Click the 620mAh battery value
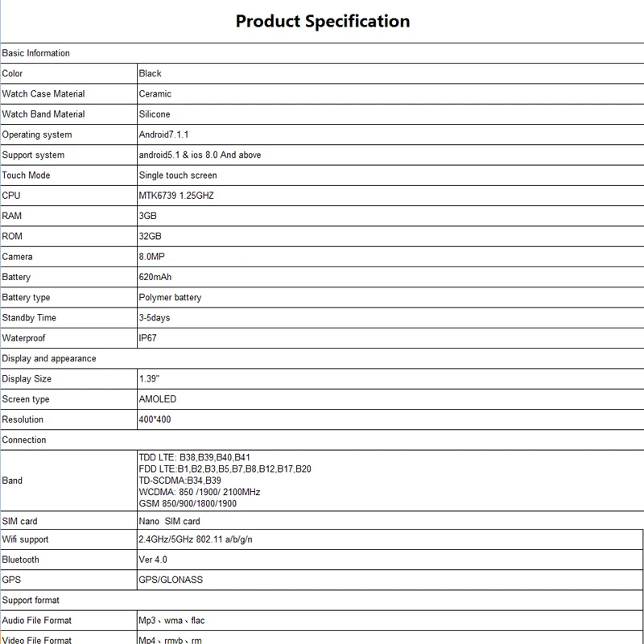This screenshot has height=644, width=644. [x=155, y=277]
